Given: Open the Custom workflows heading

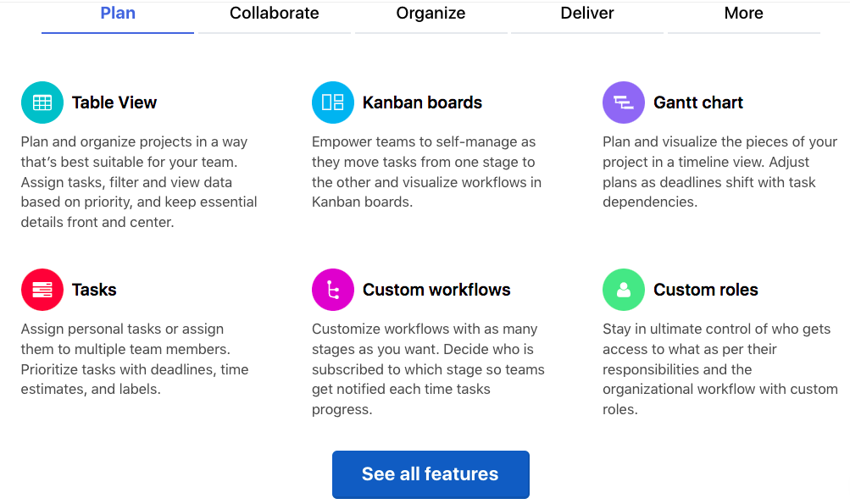Looking at the screenshot, I should coord(436,290).
